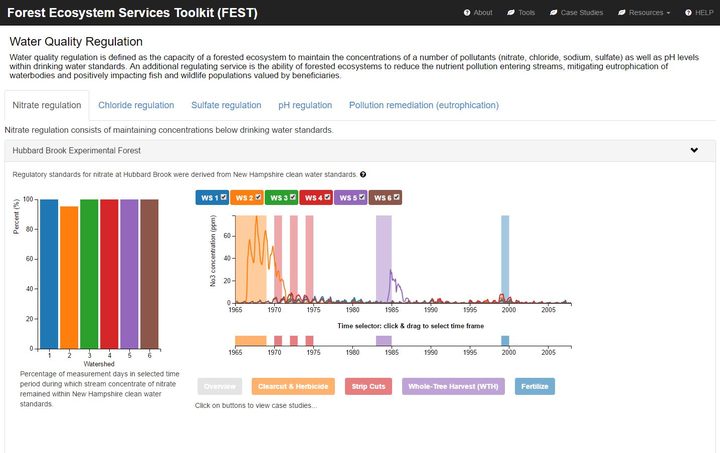This screenshot has width=720, height=453.
Task: Click the leaf icon next to Case Studies
Action: pyautogui.click(x=553, y=13)
